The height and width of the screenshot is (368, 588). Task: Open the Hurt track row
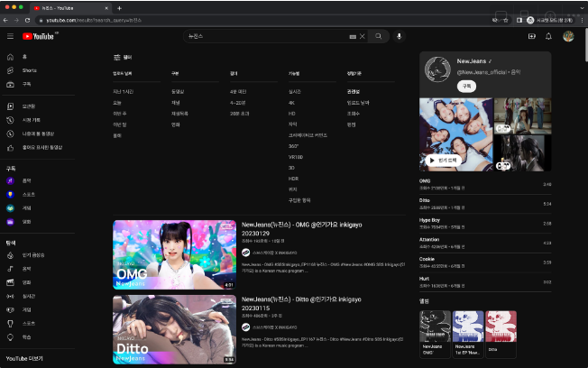coord(485,282)
